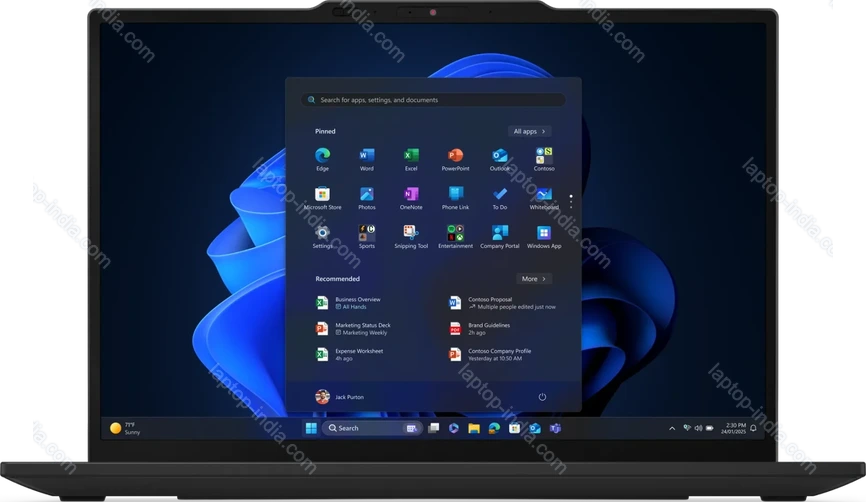This screenshot has width=866, height=502.
Task: Open Jack Purton account menu
Action: coord(340,397)
